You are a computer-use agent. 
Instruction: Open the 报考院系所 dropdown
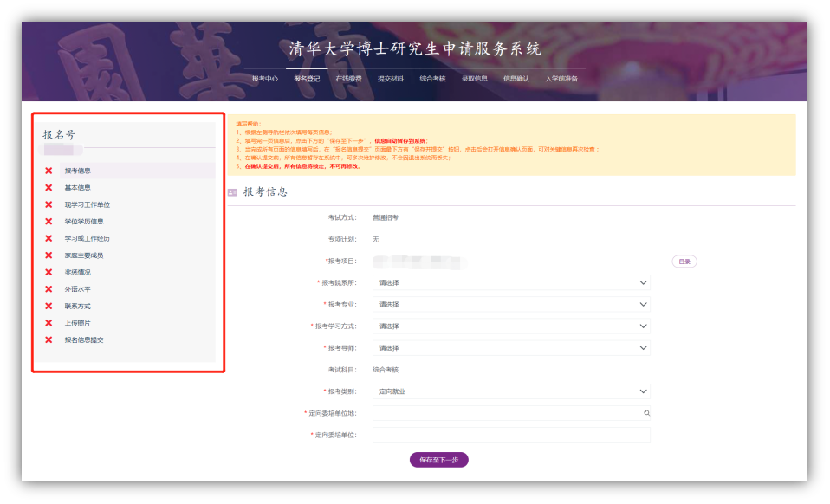pyautogui.click(x=511, y=283)
